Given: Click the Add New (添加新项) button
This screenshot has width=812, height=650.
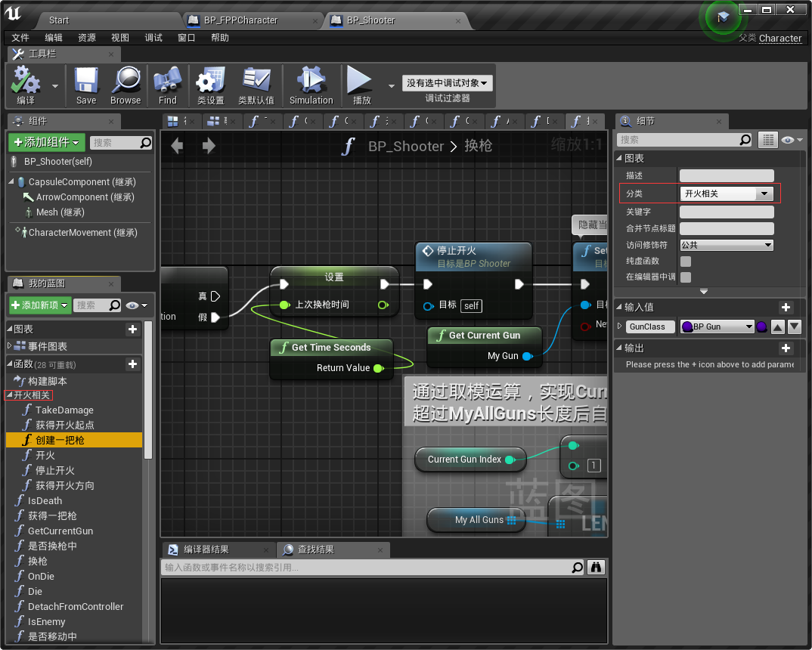Looking at the screenshot, I should tap(40, 305).
